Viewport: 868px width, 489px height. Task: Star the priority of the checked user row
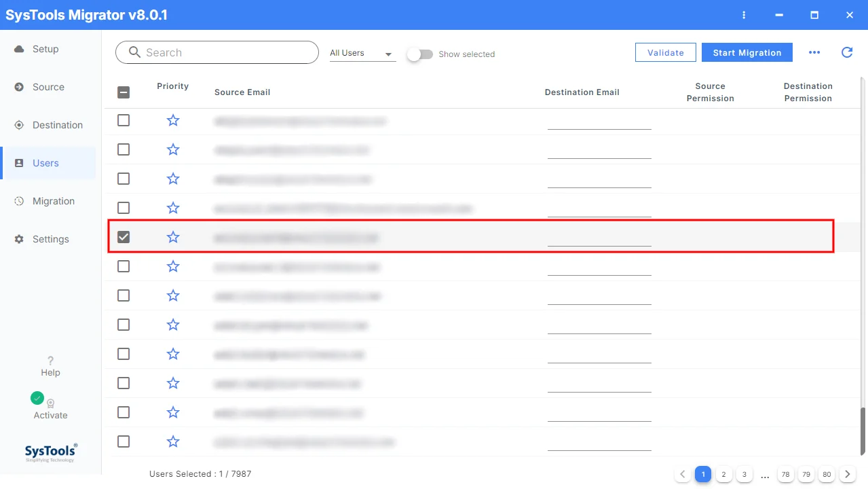coord(173,237)
